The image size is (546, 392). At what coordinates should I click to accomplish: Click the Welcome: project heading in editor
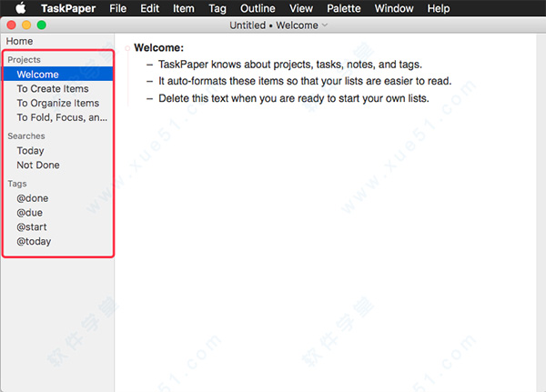click(158, 47)
